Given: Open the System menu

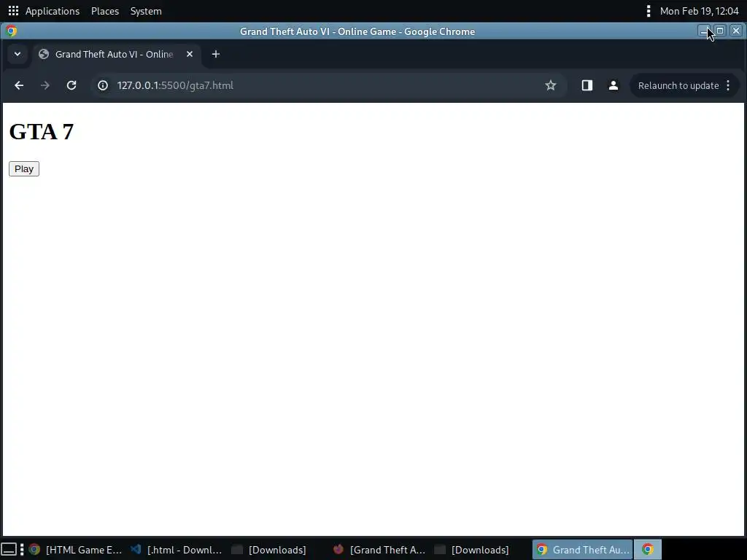Looking at the screenshot, I should coord(146,11).
